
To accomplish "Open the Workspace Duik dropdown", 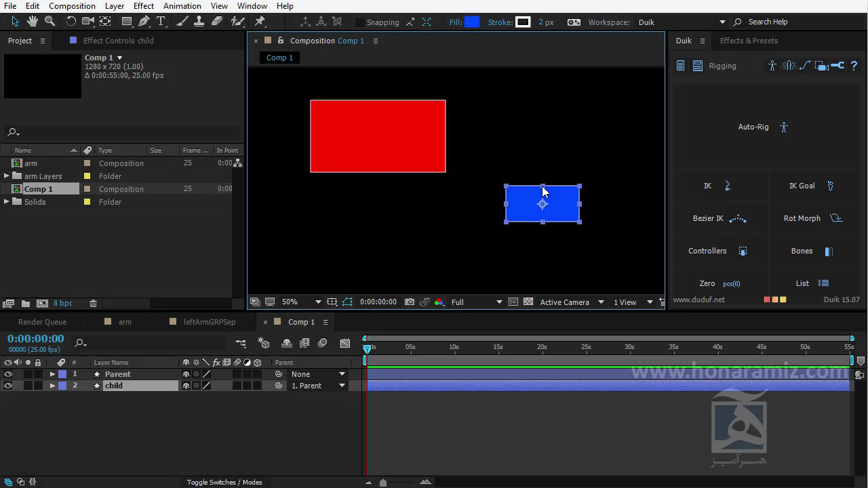I will point(682,22).
